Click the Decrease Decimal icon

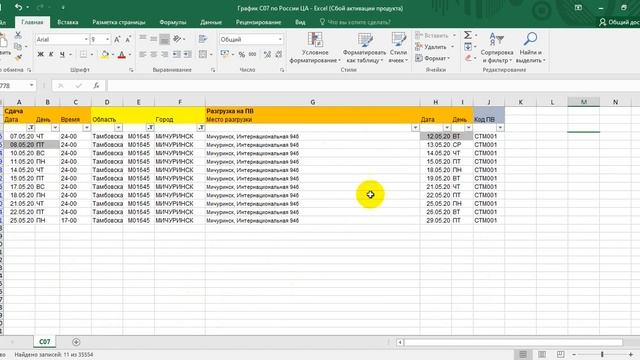[x=279, y=54]
